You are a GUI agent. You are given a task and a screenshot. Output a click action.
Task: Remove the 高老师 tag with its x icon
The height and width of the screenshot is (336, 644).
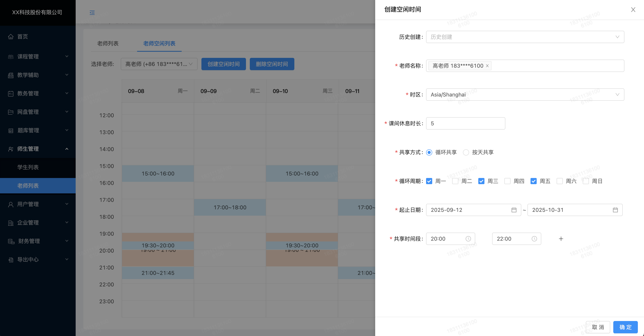tap(487, 66)
